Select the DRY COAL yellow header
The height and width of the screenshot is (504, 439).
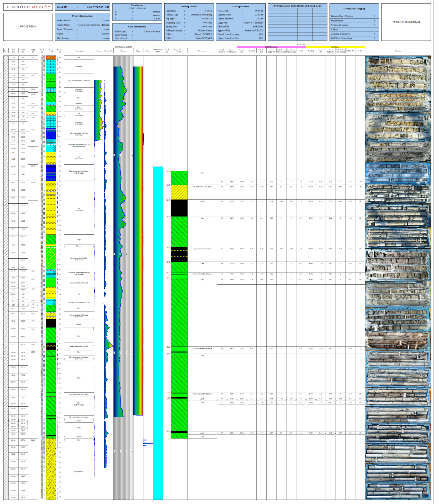335,47
